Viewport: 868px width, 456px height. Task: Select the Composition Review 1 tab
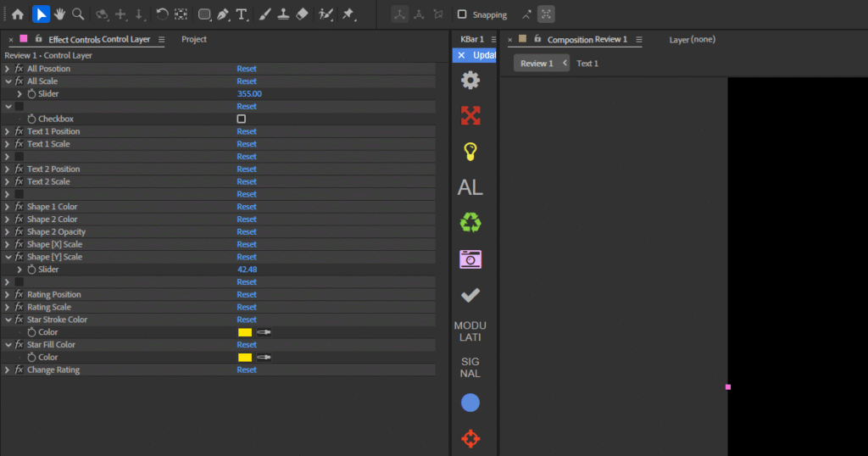587,39
